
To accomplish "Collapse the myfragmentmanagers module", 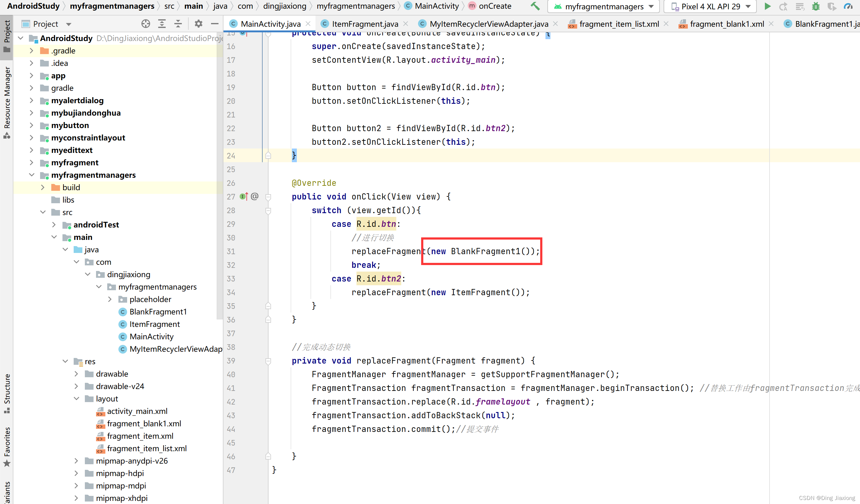I will [x=31, y=175].
